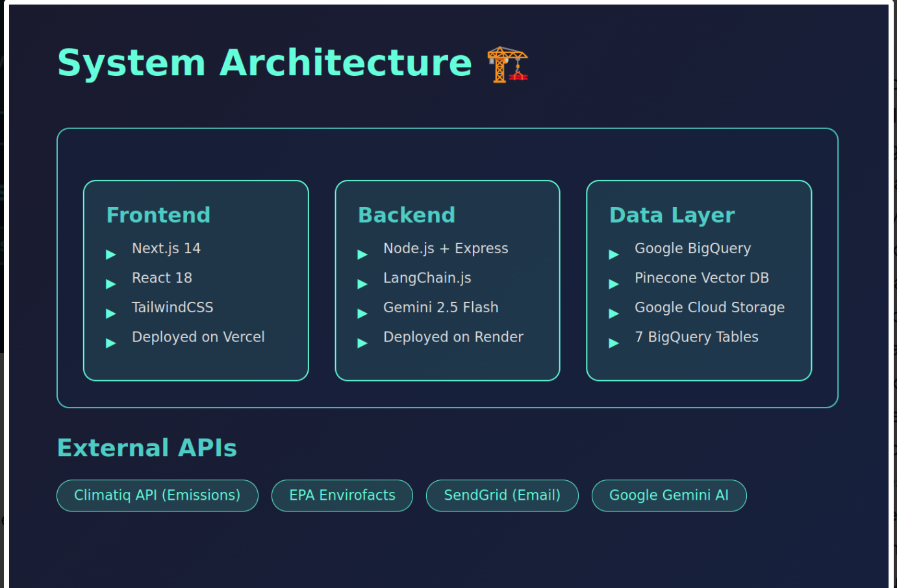The width and height of the screenshot is (897, 588).
Task: Click the SendGrid (Email) pill
Action: (x=502, y=496)
